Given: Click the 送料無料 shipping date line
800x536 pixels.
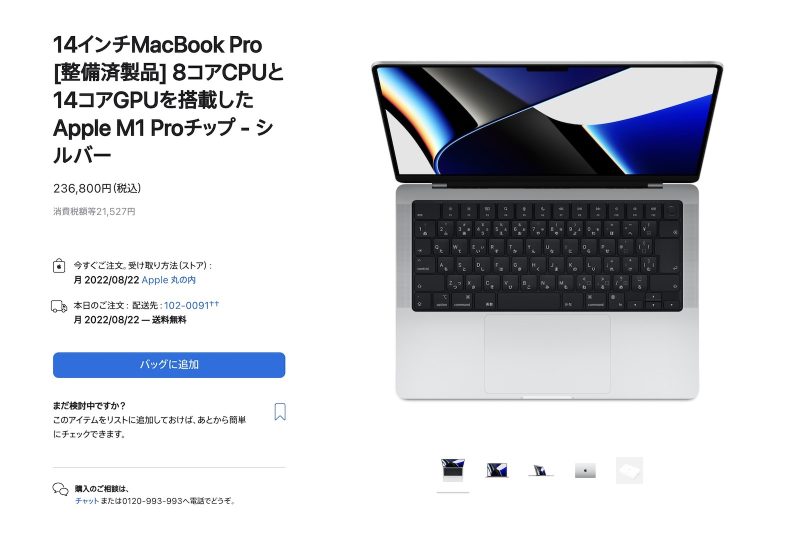Looking at the screenshot, I should [x=130, y=320].
